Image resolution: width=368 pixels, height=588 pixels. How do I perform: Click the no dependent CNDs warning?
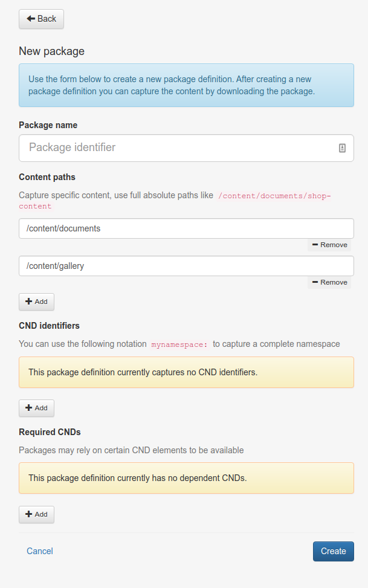coord(186,478)
